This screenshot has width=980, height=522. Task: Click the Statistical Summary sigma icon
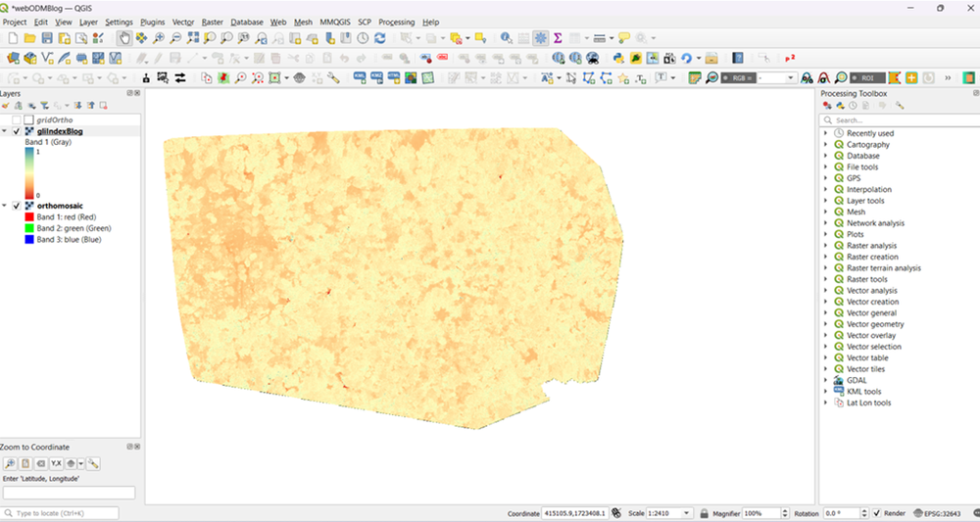click(558, 38)
